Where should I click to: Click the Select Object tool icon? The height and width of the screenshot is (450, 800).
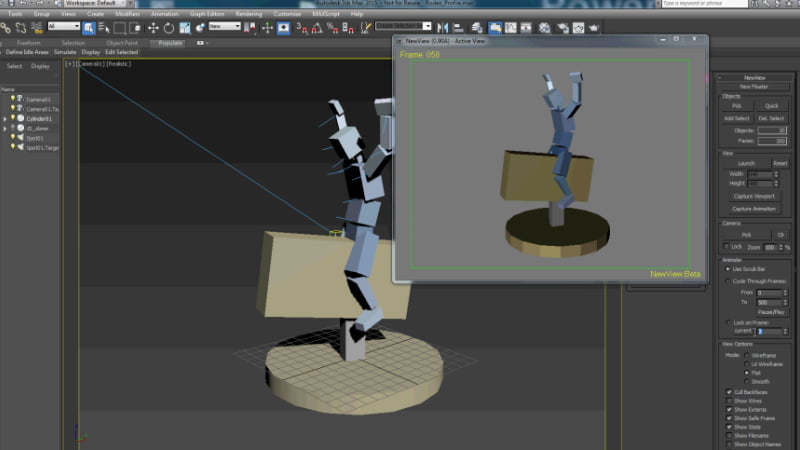(x=88, y=27)
